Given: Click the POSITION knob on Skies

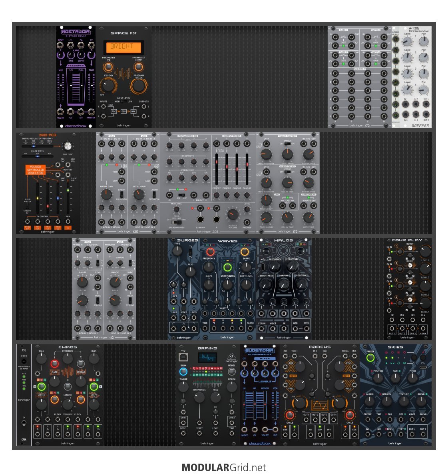Looking at the screenshot, I should [378, 378].
